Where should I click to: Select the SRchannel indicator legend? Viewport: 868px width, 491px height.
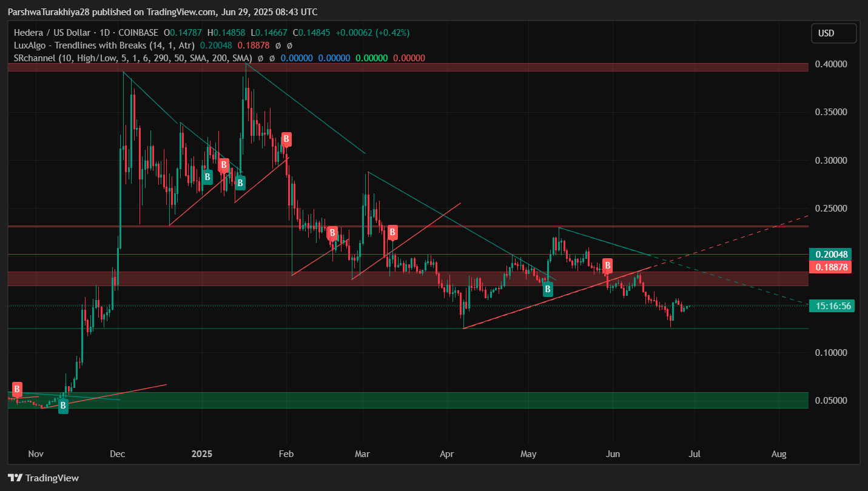[132, 58]
